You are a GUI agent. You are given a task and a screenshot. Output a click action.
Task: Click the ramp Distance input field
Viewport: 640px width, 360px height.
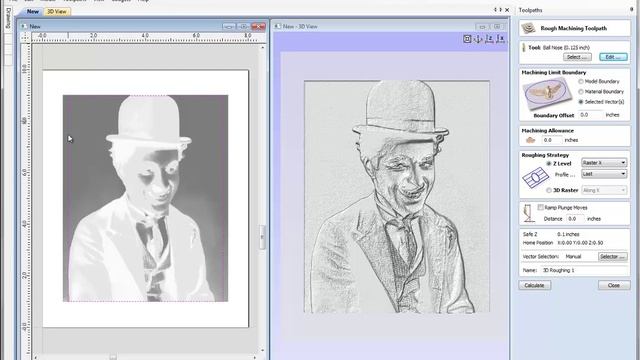click(x=575, y=219)
